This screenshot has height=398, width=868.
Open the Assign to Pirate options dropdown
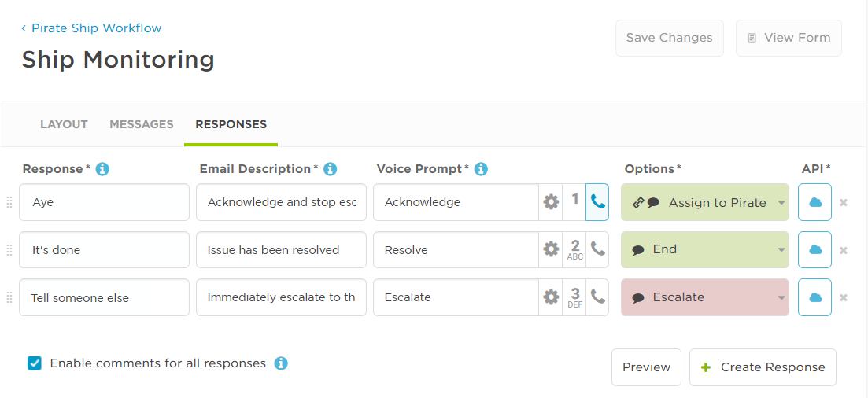click(704, 202)
